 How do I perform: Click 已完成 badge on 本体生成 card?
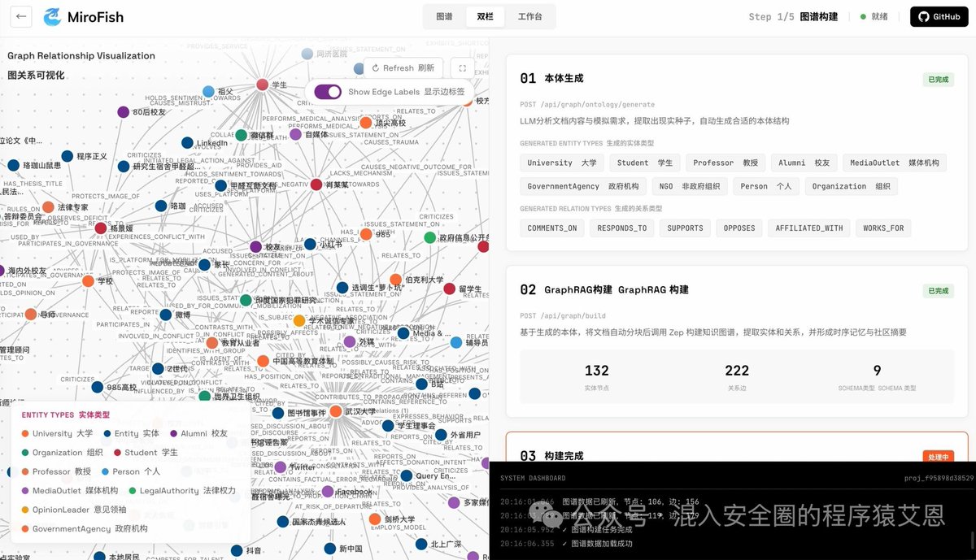point(937,80)
